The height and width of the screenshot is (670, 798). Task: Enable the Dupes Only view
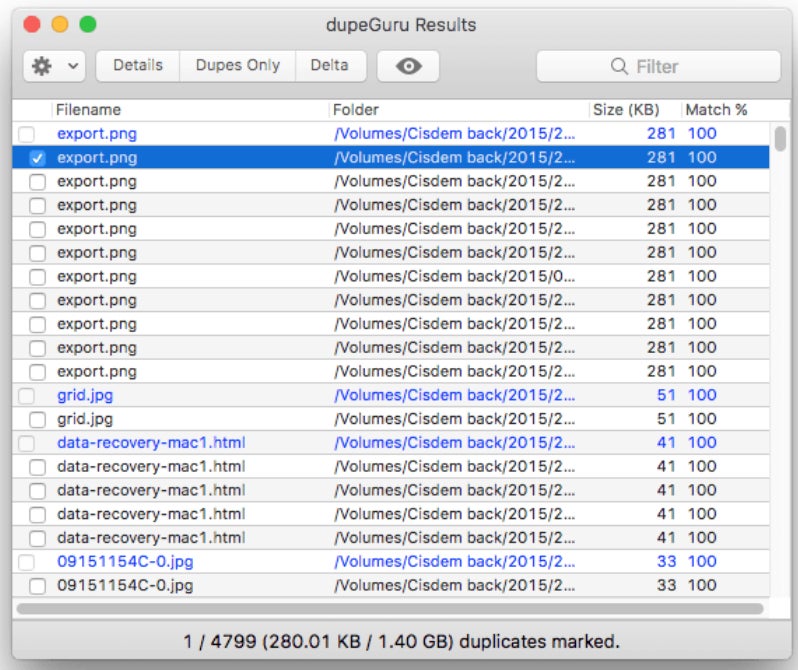238,66
